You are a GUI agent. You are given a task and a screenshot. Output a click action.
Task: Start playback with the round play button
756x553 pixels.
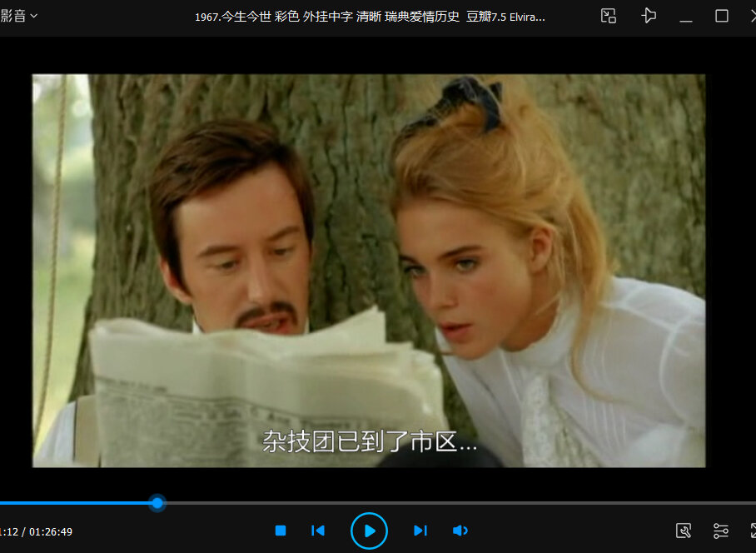370,531
